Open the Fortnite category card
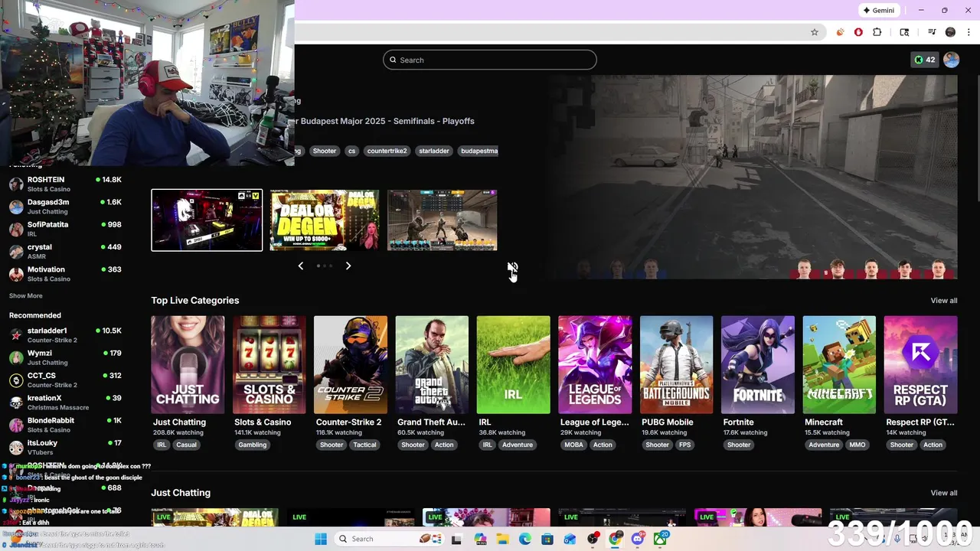Screen dimensions: 980x551 [x=758, y=364]
